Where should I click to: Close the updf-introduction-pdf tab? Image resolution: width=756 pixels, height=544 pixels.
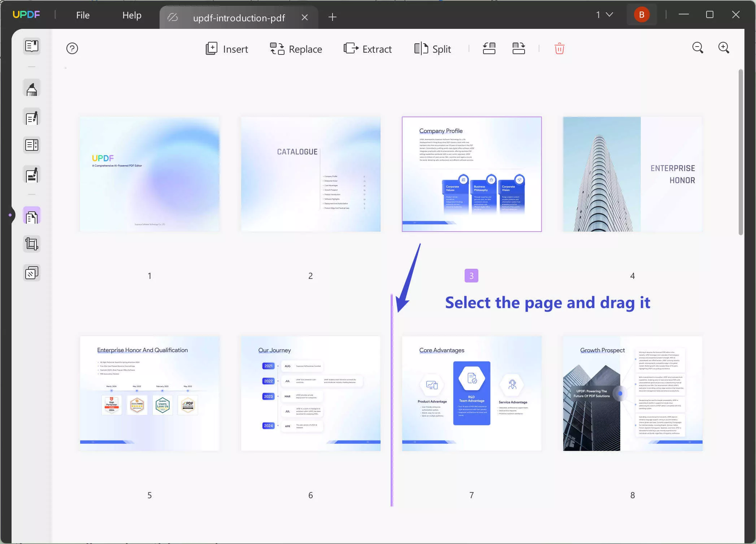click(x=305, y=17)
